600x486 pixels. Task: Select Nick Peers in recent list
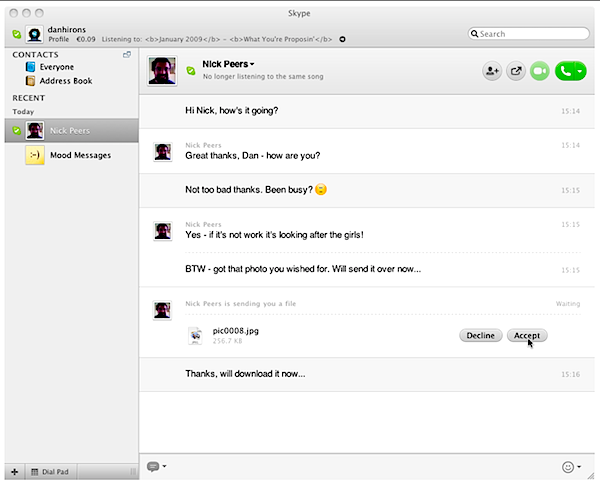[x=72, y=130]
